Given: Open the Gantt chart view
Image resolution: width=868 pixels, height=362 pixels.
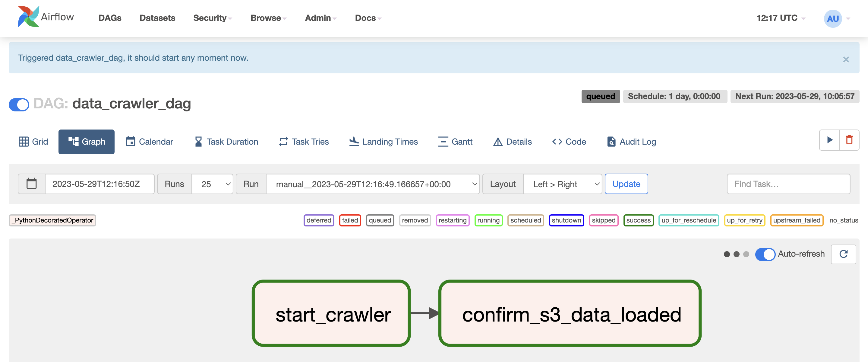Looking at the screenshot, I should pos(455,142).
